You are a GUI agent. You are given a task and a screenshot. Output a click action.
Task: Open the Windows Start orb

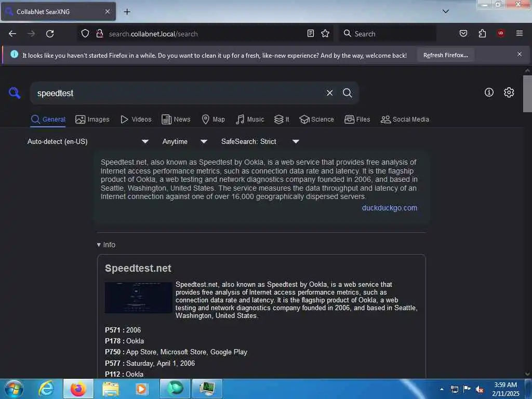tap(14, 389)
